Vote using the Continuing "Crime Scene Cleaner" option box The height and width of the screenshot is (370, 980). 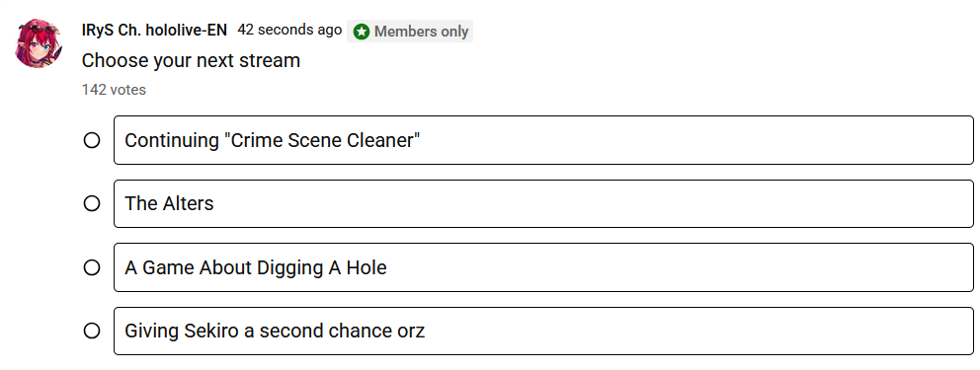point(543,140)
